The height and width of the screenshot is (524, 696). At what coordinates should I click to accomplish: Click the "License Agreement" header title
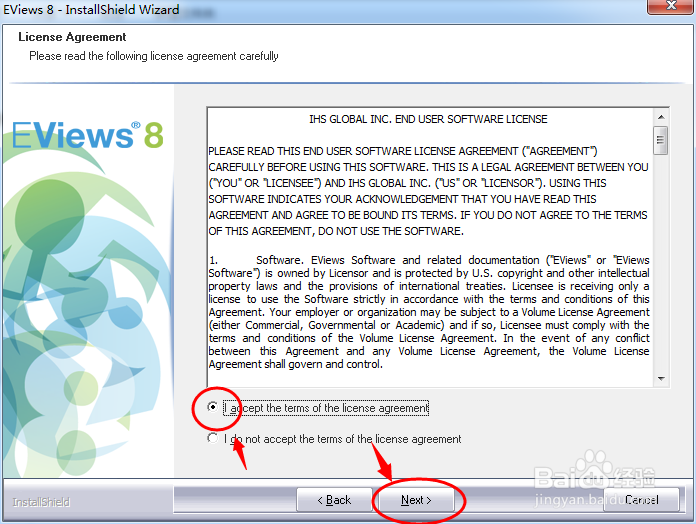72,37
